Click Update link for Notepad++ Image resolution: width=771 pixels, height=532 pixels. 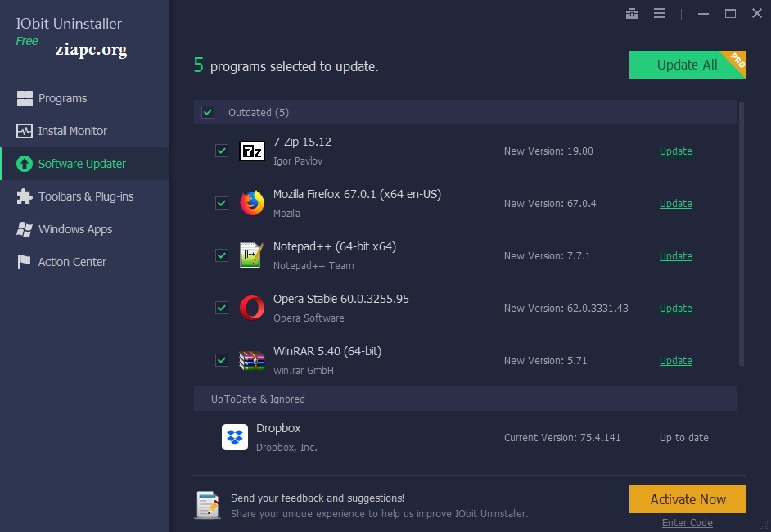pos(675,255)
